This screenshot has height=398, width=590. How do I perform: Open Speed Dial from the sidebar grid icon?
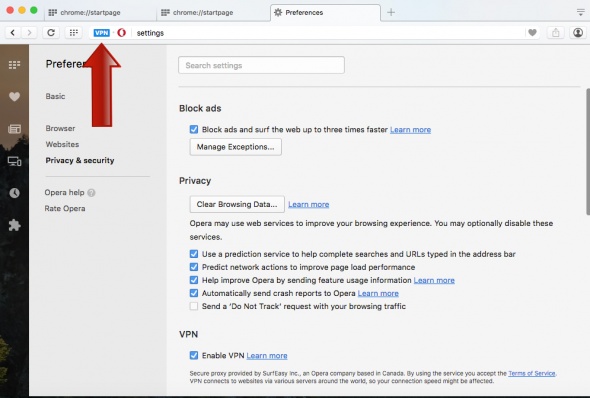coord(14,65)
